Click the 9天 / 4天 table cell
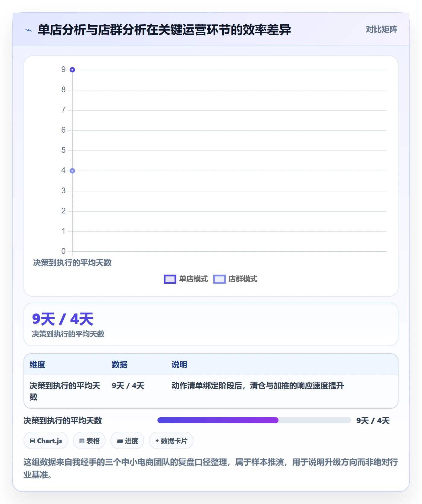 pyautogui.click(x=128, y=386)
